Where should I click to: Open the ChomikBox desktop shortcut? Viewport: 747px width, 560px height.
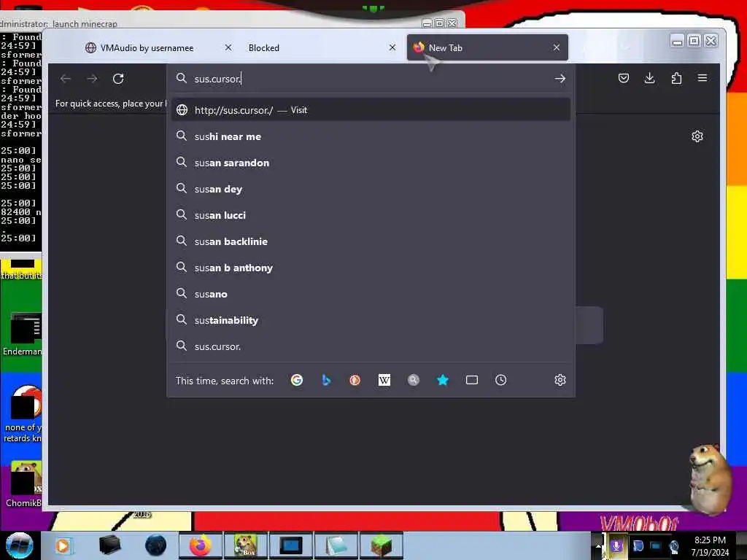[23, 484]
